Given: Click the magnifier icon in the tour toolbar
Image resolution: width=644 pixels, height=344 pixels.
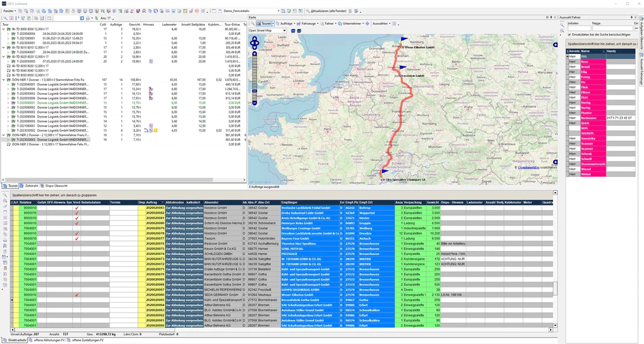Looking at the screenshot, I should [5, 18].
